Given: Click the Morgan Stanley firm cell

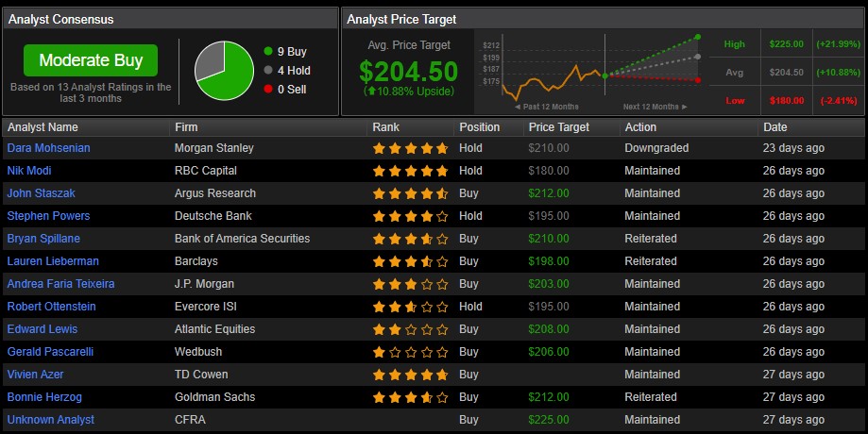Looking at the screenshot, I should (x=214, y=148).
